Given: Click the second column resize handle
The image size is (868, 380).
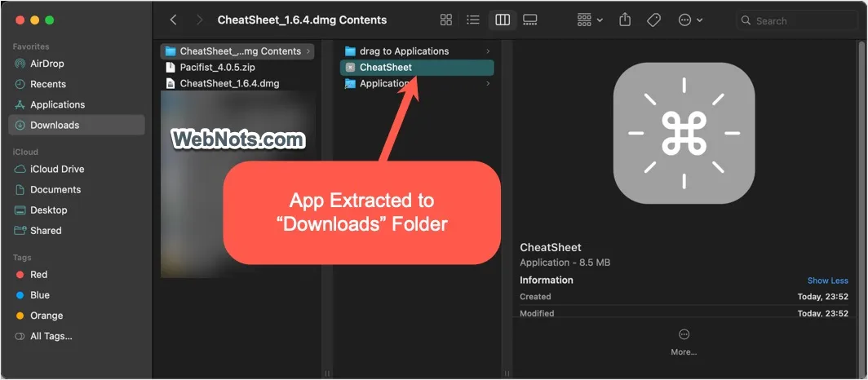Looking at the screenshot, I should point(507,373).
